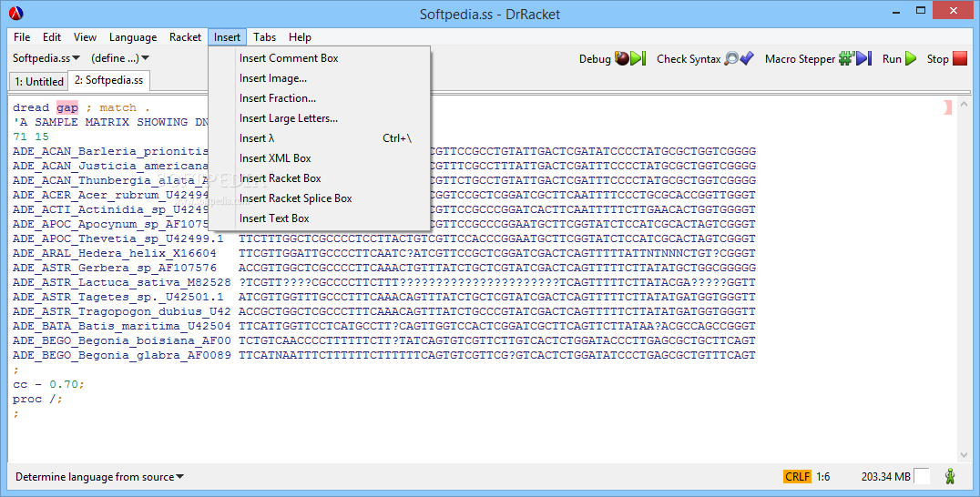980x497 pixels.
Task: Open the Edit menu
Action: coord(52,36)
